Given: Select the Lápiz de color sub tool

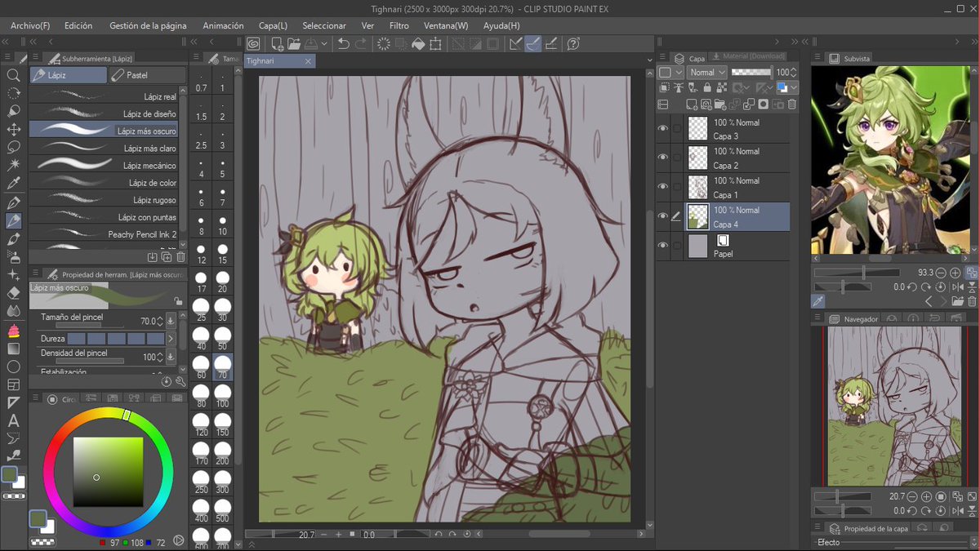Looking at the screenshot, I should 104,182.
